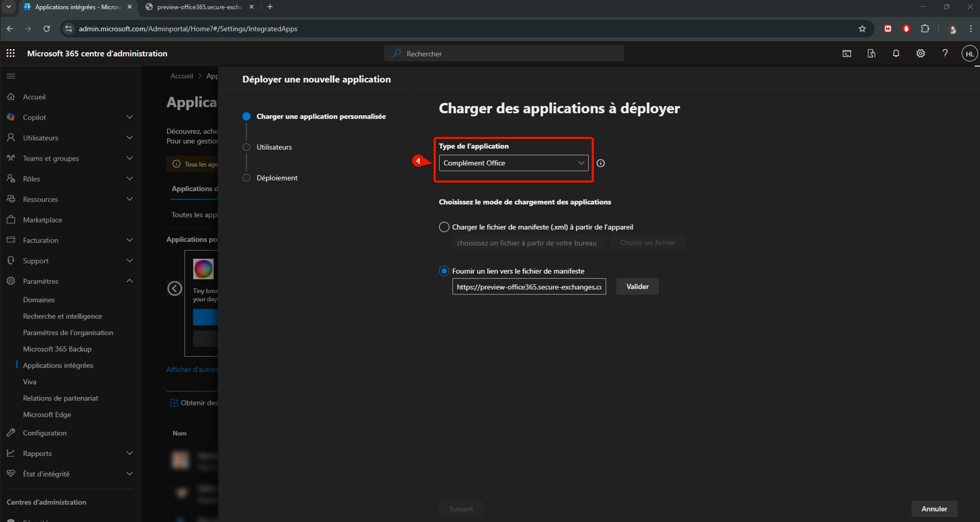
Task: Open Cloud Shell icon in header
Action: (847, 54)
